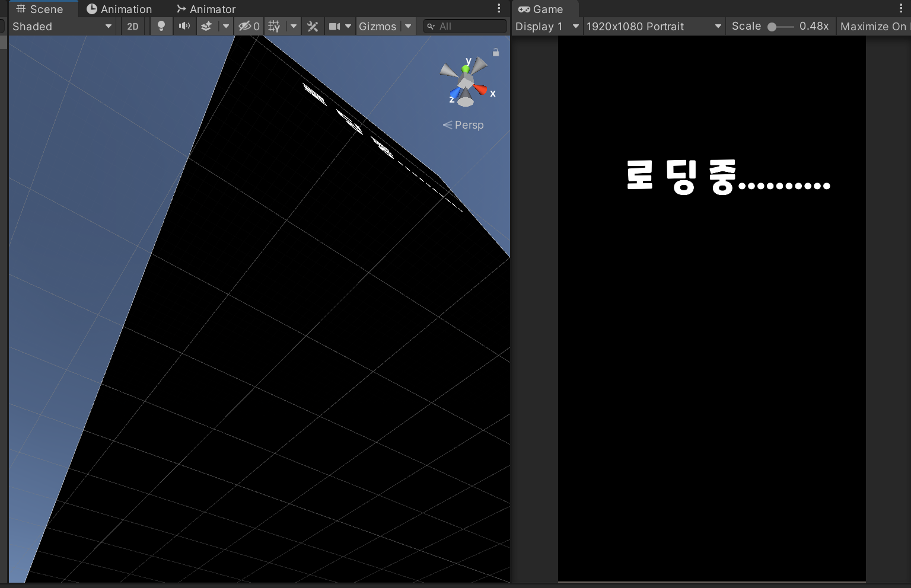Image resolution: width=911 pixels, height=588 pixels.
Task: Click the red X axis gizmo cone
Action: (x=480, y=90)
